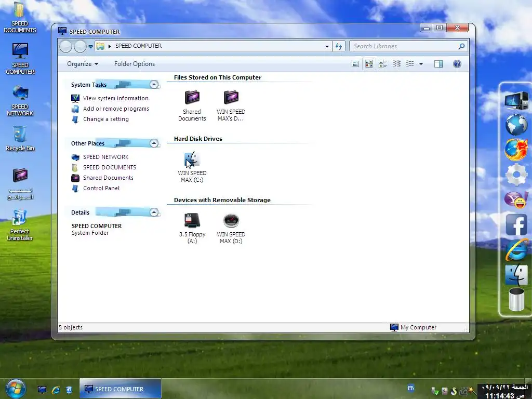Viewport: 532px width, 399px height.
Task: Switch to filmstrip view in toolbar
Action: click(x=355, y=64)
